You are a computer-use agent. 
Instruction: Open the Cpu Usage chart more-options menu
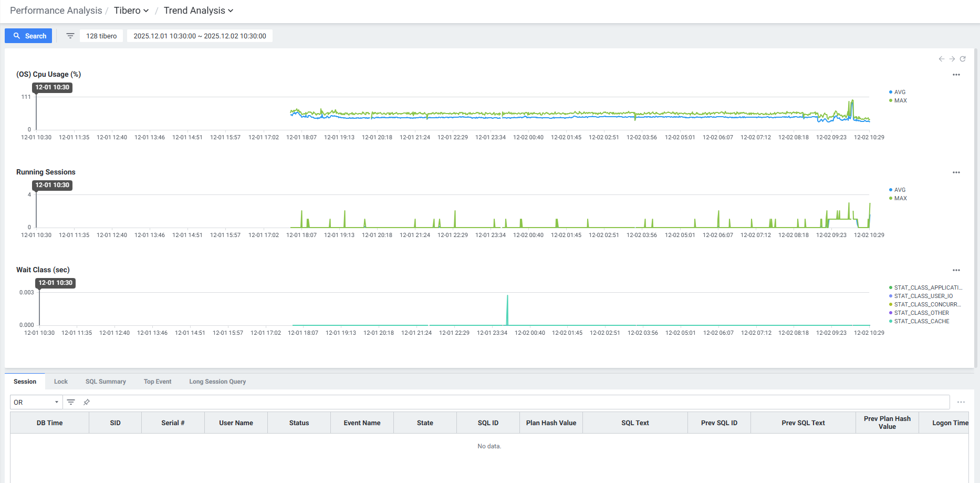coord(956,75)
